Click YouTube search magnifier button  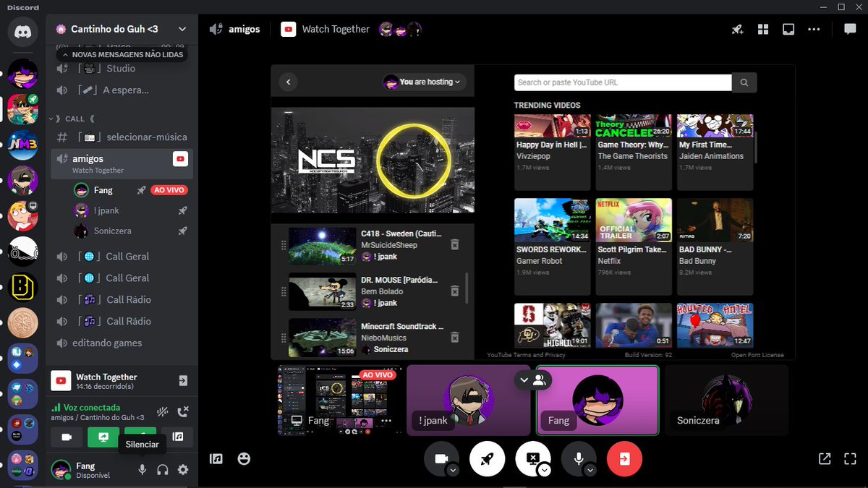point(744,82)
